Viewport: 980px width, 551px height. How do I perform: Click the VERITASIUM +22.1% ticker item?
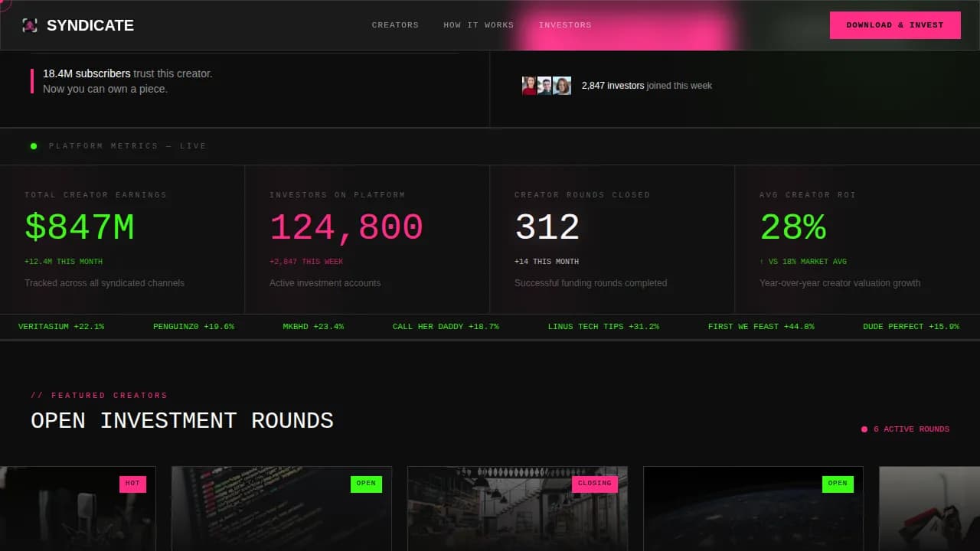coord(61,327)
